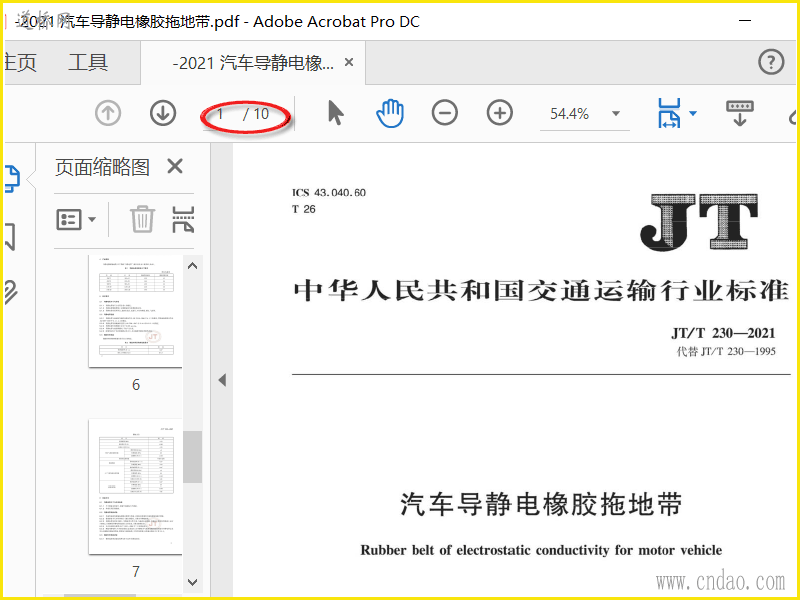Go to next page with down arrow
The image size is (800, 600).
click(163, 113)
